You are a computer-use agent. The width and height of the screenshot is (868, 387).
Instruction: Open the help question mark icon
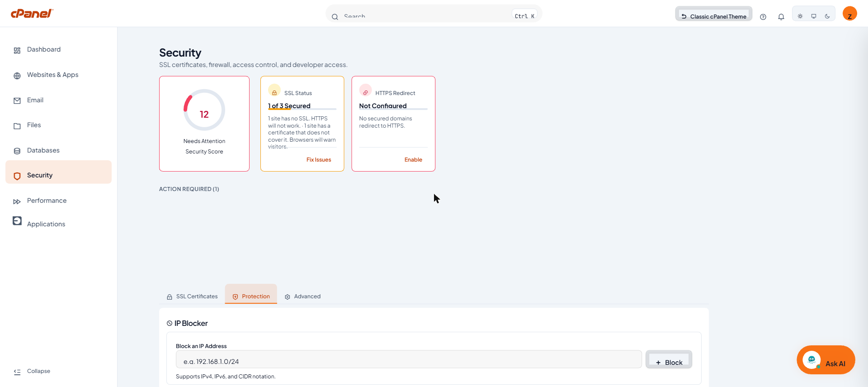click(x=763, y=17)
